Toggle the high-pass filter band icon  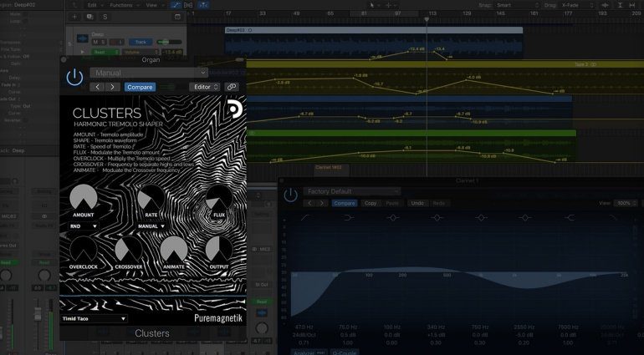(305, 217)
